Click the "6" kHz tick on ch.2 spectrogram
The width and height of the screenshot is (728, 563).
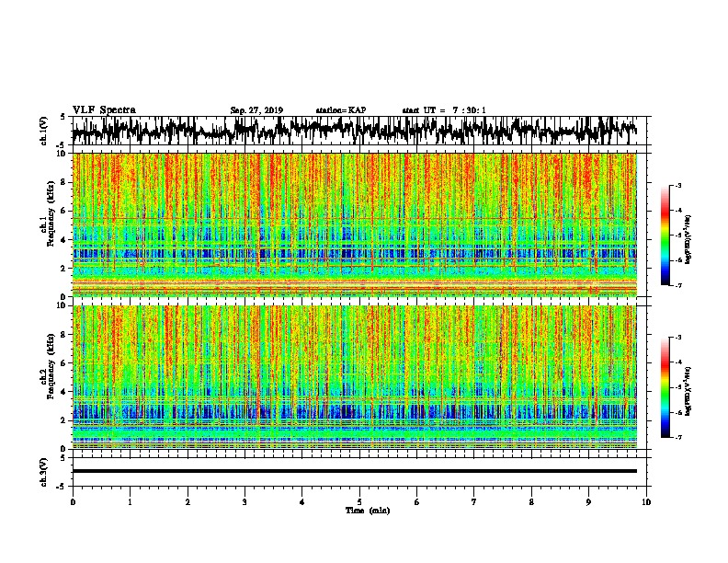coord(64,363)
